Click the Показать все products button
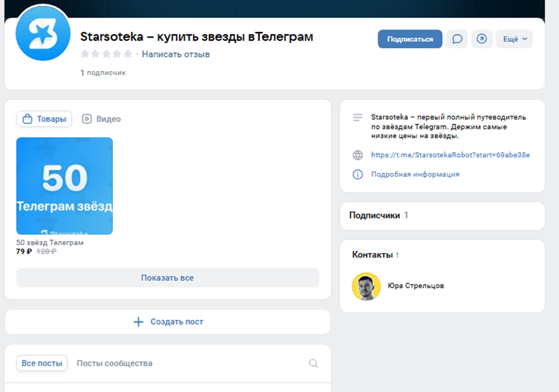 (168, 278)
